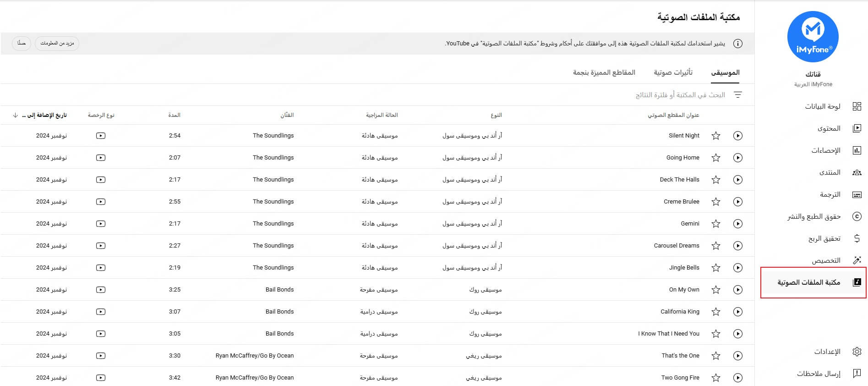
Task: Click the المدة column header
Action: (174, 115)
